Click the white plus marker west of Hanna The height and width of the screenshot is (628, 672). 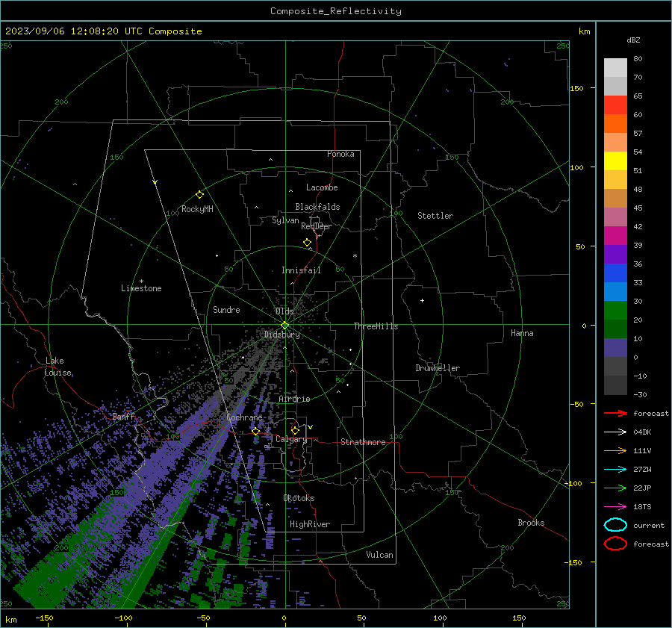[x=422, y=300]
